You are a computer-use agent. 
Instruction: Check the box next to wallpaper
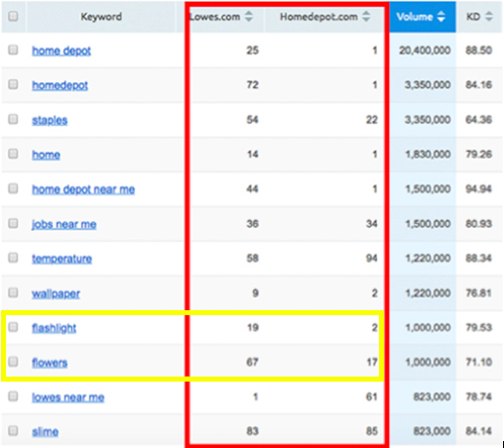click(x=13, y=292)
